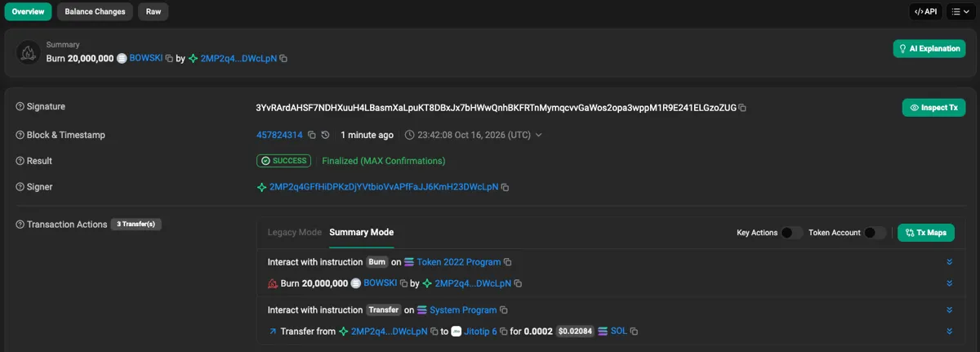Expand the Transfer instruction details
This screenshot has width=980, height=352.
950,310
